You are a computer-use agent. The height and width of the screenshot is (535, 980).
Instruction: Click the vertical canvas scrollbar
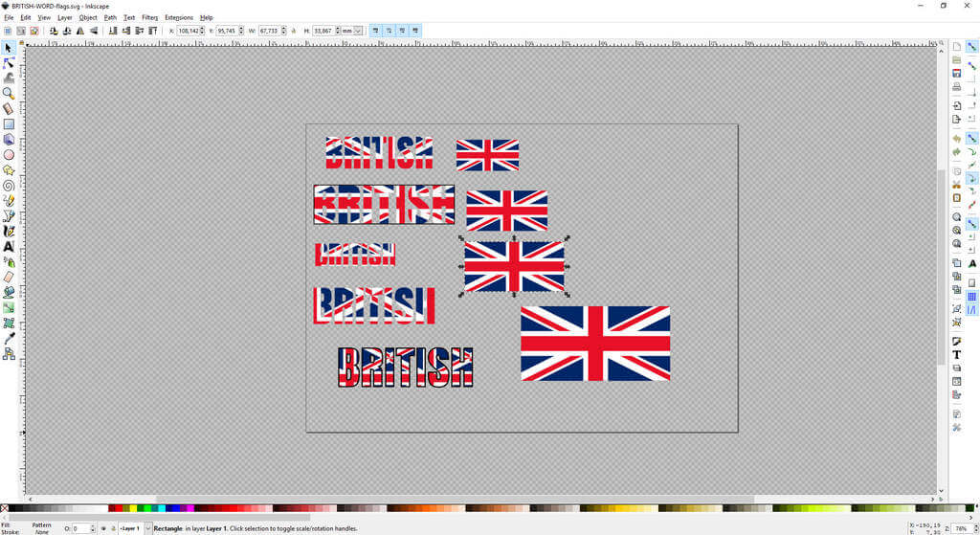(942, 266)
